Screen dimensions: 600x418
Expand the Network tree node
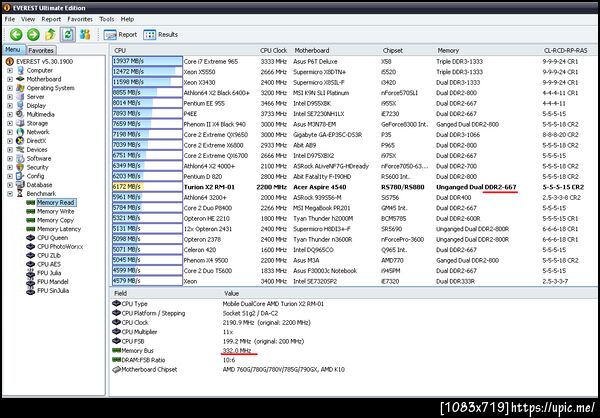10,132
